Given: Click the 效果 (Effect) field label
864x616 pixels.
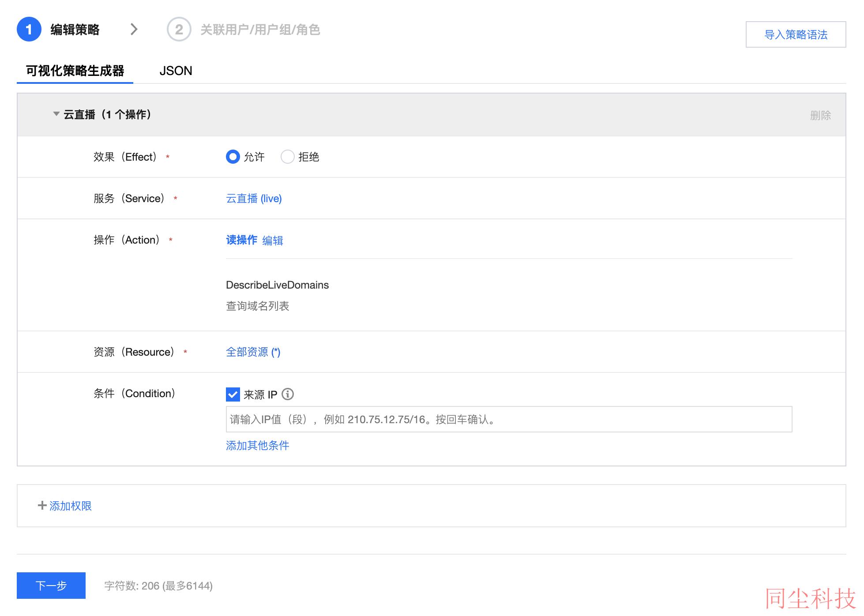Looking at the screenshot, I should point(126,157).
